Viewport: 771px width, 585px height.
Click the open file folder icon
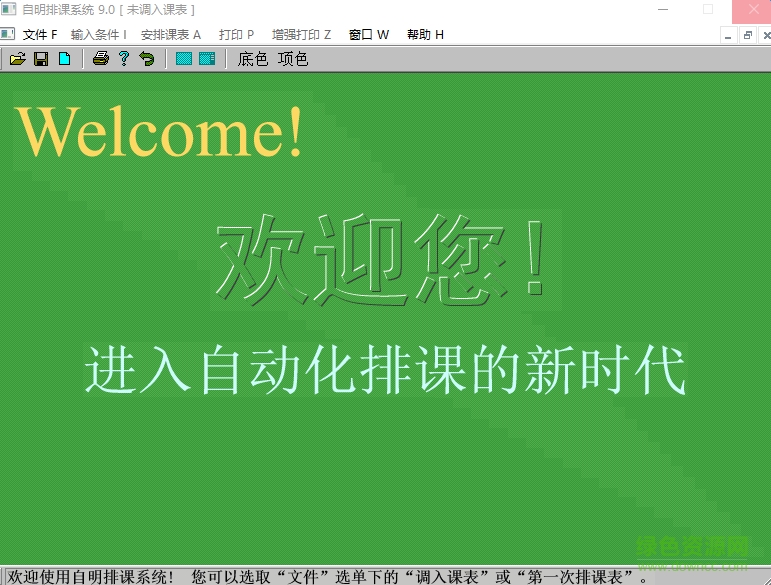click(x=18, y=59)
